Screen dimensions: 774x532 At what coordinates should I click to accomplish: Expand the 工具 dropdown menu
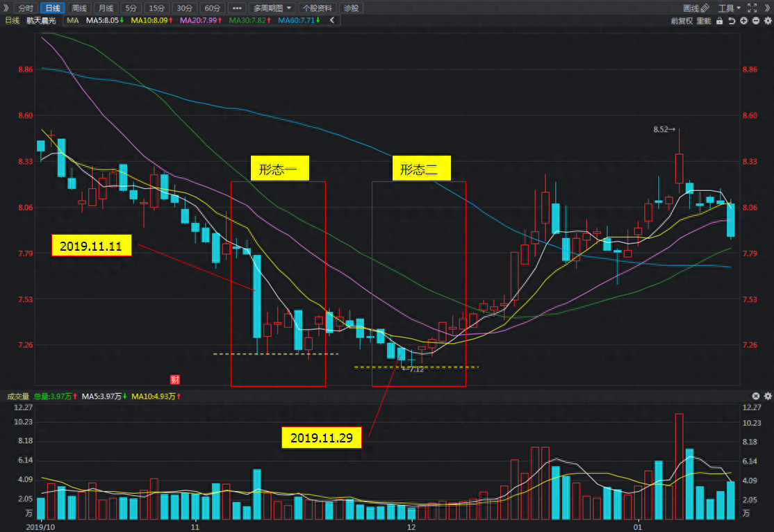click(729, 8)
